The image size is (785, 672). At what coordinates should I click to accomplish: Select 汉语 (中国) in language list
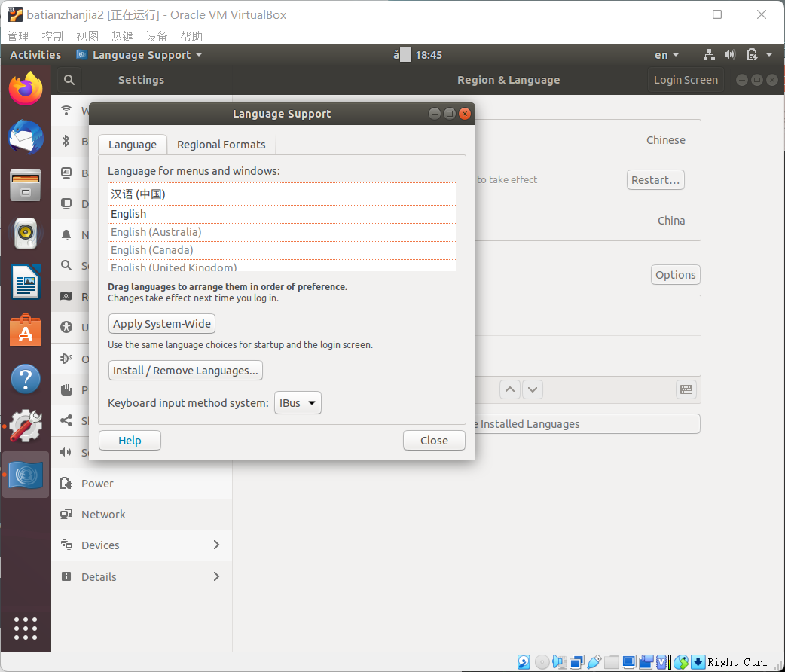[x=282, y=194]
